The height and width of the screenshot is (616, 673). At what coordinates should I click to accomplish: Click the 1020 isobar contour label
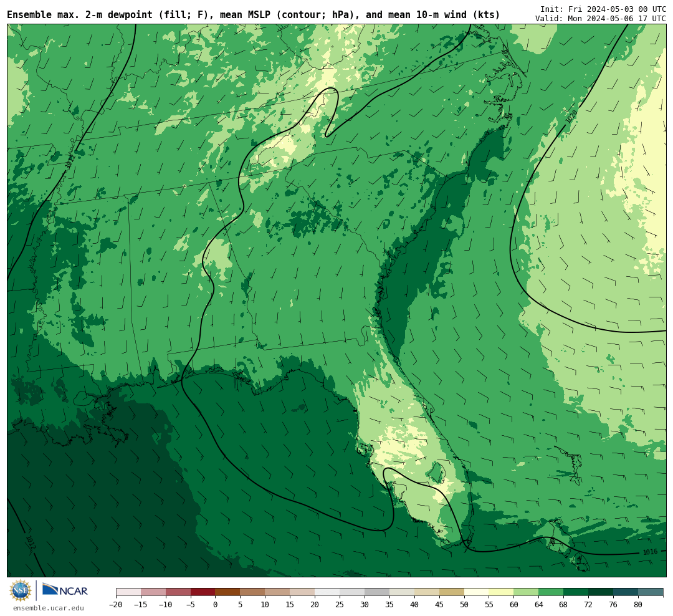[x=571, y=117]
